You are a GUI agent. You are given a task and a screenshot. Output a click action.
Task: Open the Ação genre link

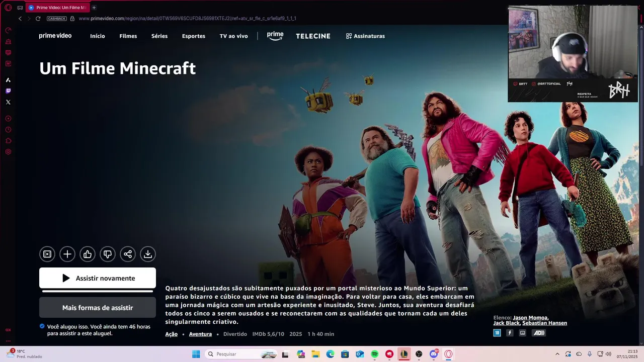coord(172,334)
